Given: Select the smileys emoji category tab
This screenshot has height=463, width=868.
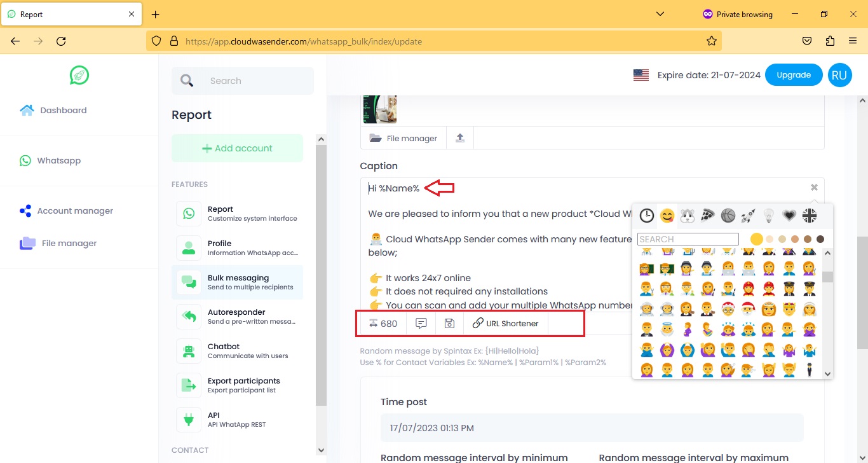Looking at the screenshot, I should pos(667,216).
